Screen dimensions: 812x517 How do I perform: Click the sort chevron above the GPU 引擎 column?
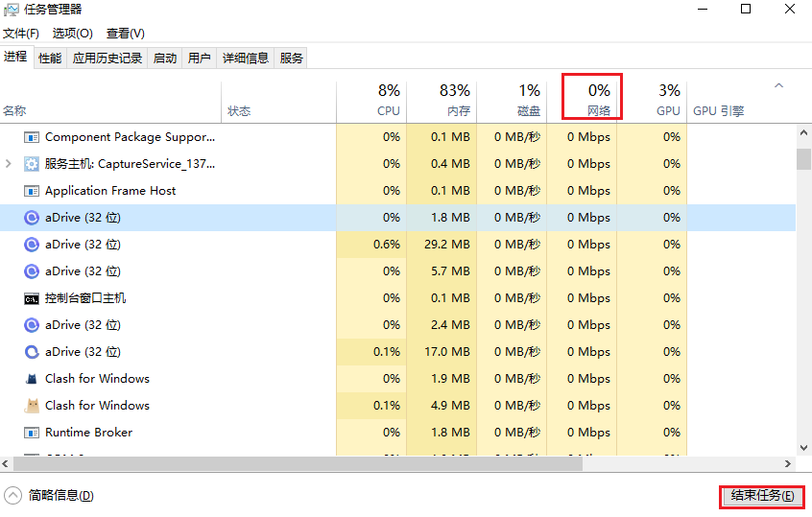778,86
